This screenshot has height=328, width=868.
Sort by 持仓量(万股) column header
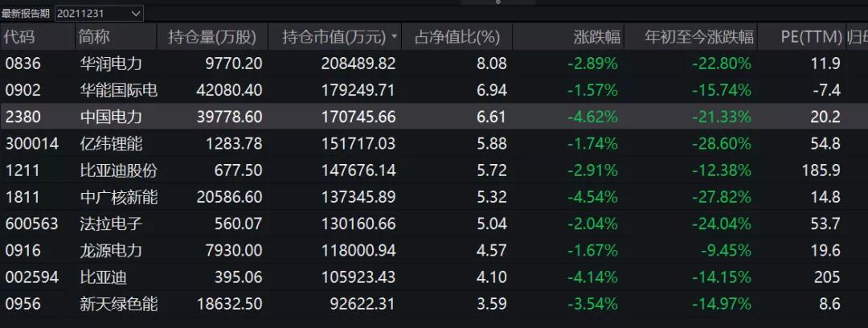pyautogui.click(x=212, y=37)
